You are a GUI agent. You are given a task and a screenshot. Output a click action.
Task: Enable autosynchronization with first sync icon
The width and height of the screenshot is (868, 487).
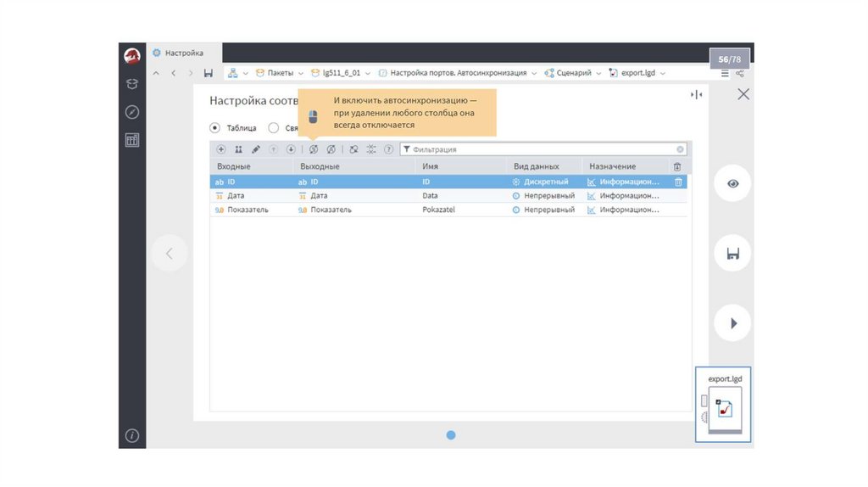click(x=314, y=149)
